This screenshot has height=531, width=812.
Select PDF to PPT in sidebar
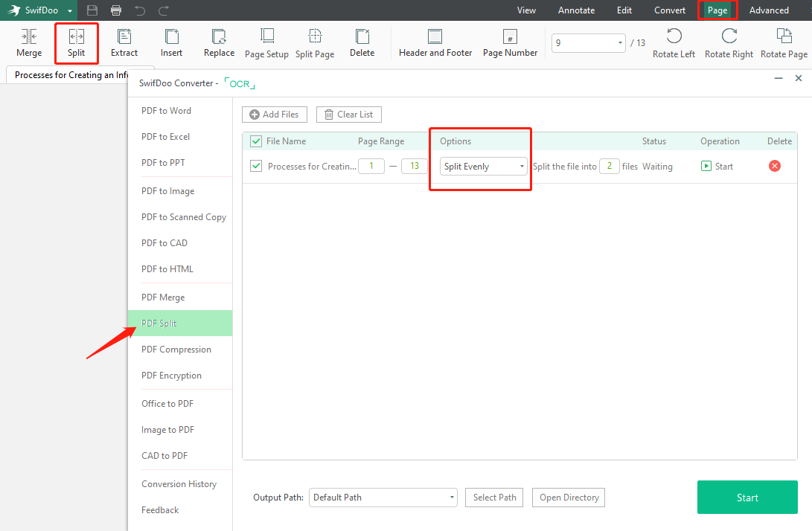163,163
